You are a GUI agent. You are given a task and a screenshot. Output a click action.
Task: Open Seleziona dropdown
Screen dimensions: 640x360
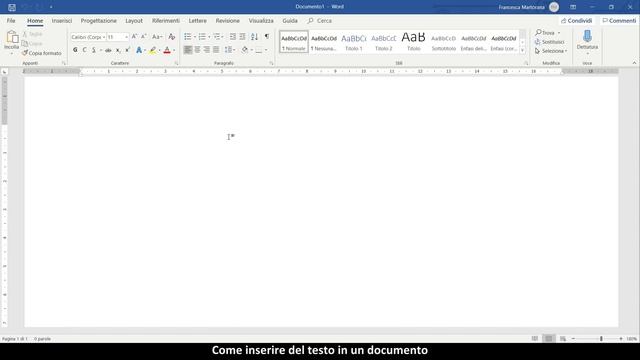[551, 51]
